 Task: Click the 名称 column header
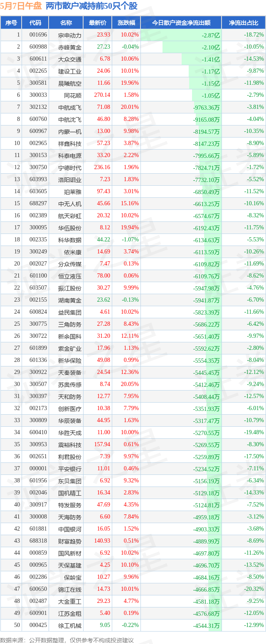[66, 23]
